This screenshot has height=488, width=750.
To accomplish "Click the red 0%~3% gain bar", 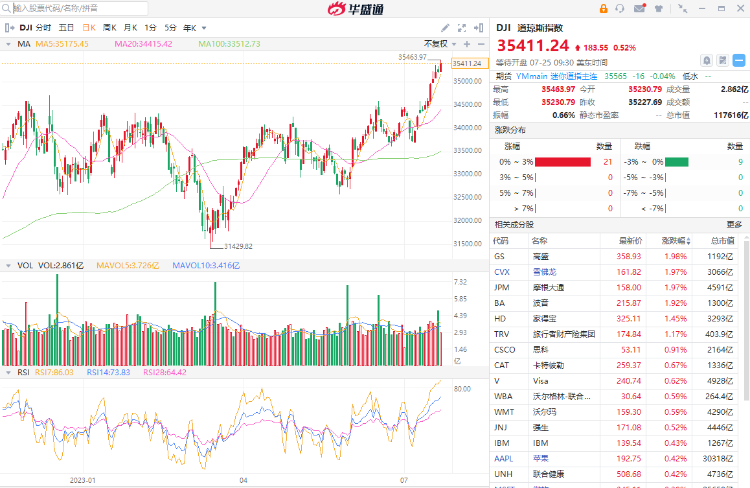I will click(x=562, y=162).
